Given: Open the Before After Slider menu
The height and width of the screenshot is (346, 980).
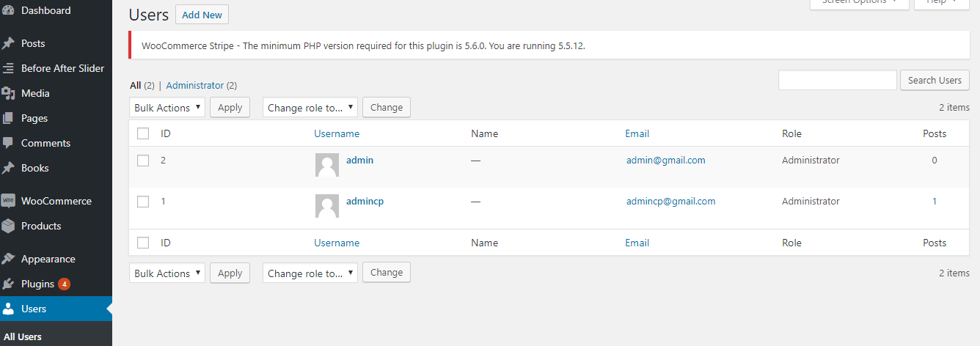Looking at the screenshot, I should click(62, 68).
